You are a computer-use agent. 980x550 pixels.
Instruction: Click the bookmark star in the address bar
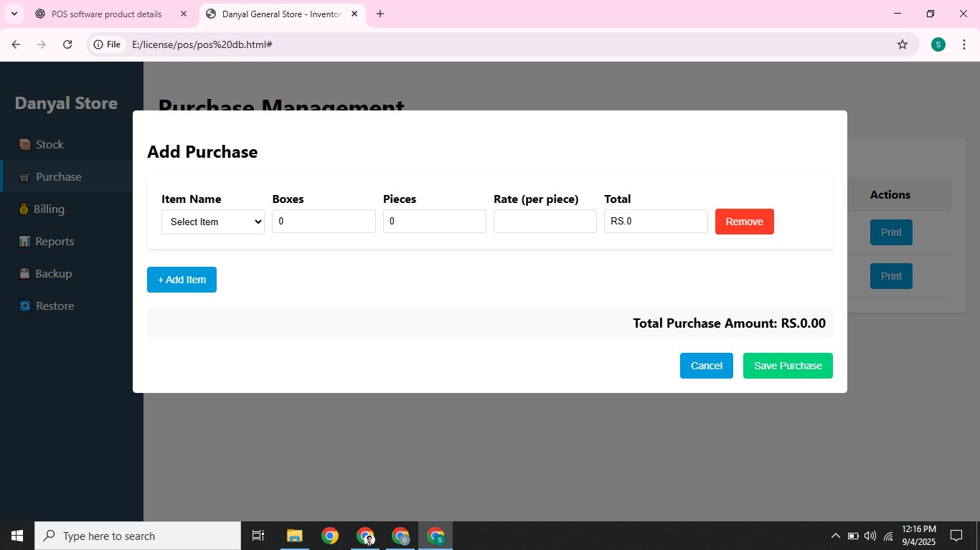903,44
